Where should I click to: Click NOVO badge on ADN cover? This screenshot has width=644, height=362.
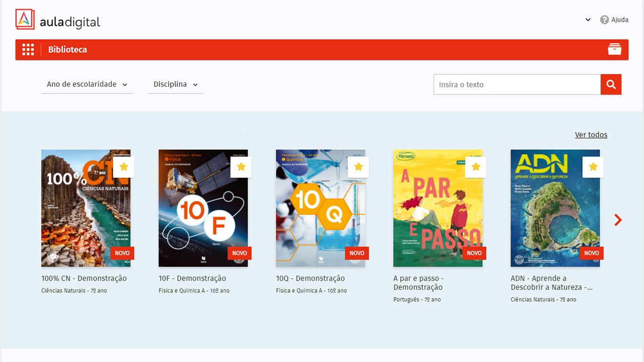pos(592,253)
